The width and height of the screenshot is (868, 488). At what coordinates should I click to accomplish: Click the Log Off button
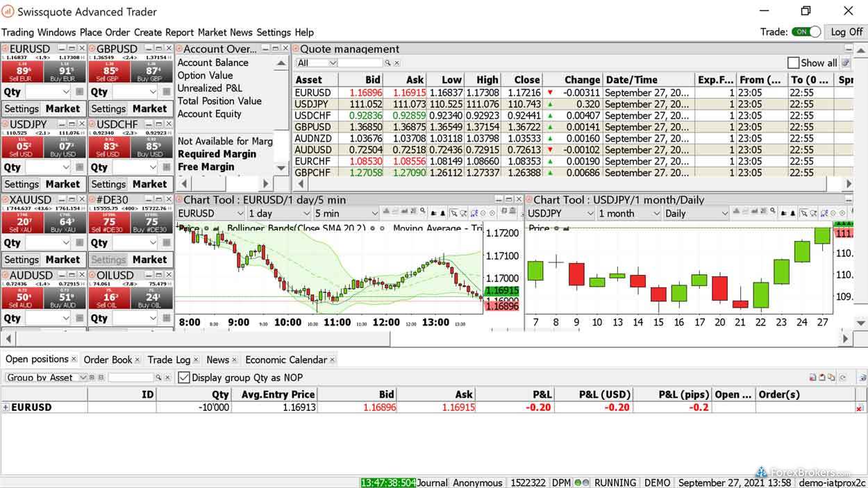[x=846, y=32]
